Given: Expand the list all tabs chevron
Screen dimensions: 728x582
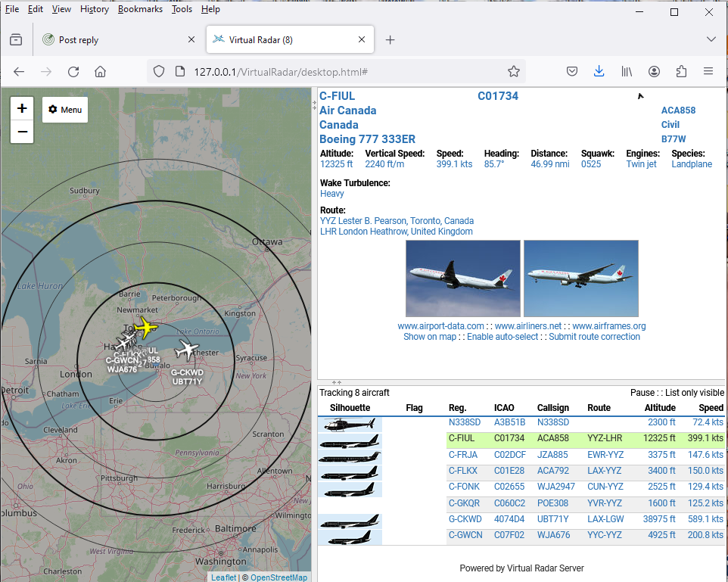Looking at the screenshot, I should pos(711,39).
